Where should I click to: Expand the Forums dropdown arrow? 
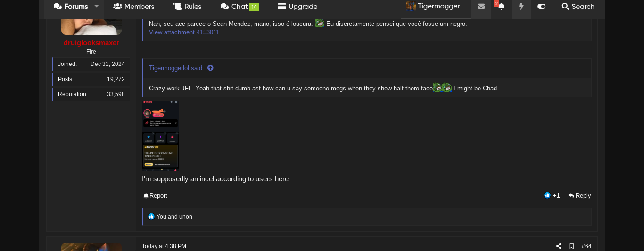point(97,6)
